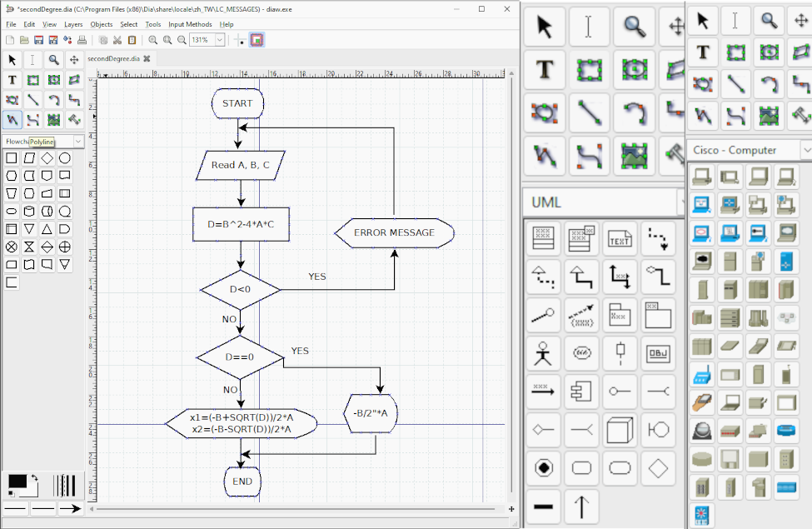
Task: Open the UML sheet selector dropdown
Action: pyautogui.click(x=680, y=202)
